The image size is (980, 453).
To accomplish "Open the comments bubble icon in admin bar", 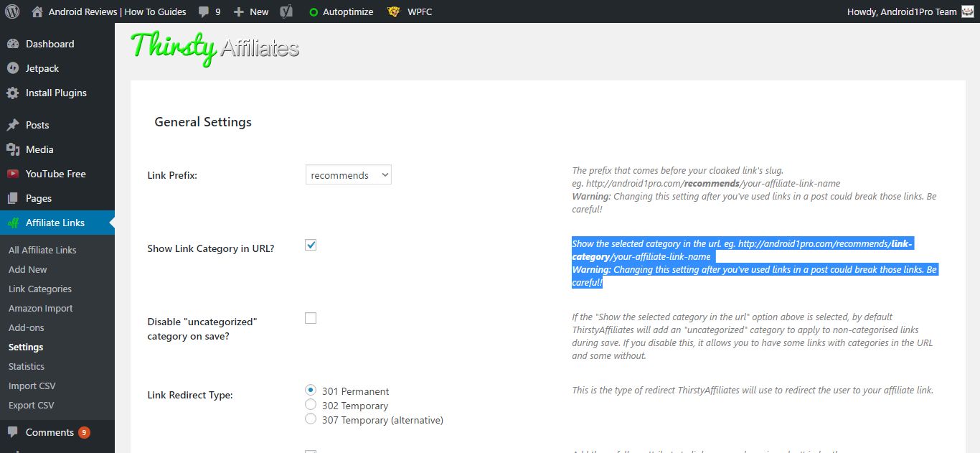I will pyautogui.click(x=204, y=12).
